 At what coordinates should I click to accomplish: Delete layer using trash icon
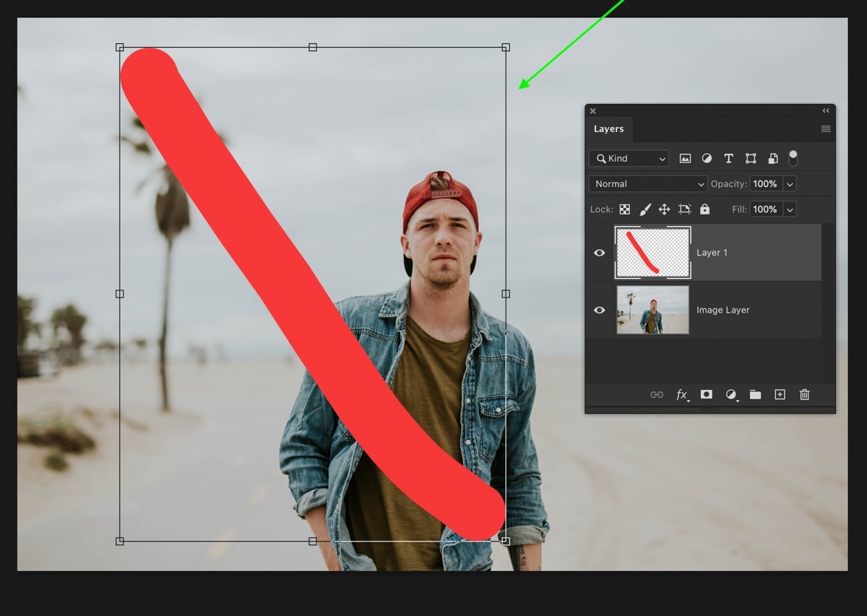804,394
